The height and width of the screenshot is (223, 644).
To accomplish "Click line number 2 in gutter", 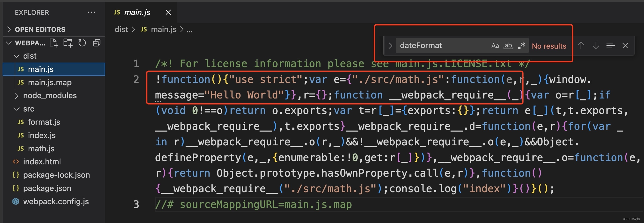I will point(136,79).
